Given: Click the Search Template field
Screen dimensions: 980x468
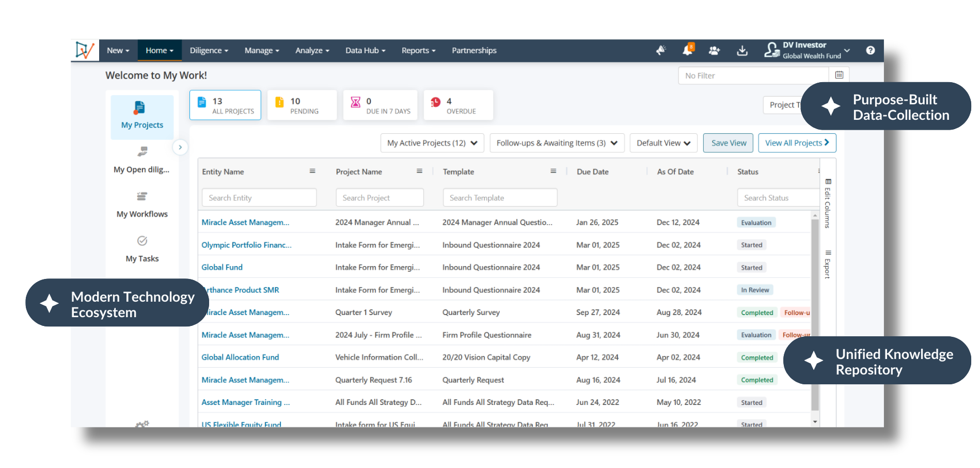Looking at the screenshot, I should (500, 198).
